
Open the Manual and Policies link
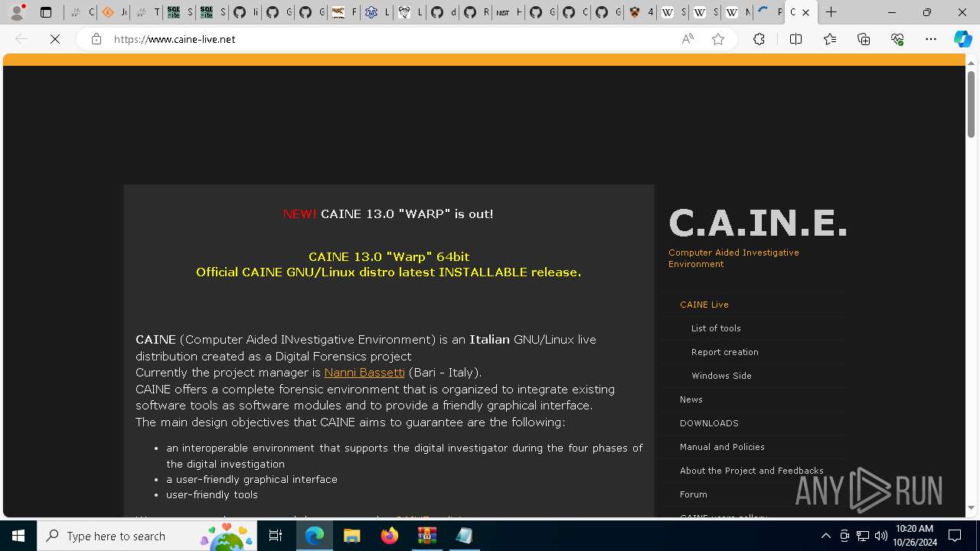tap(722, 447)
